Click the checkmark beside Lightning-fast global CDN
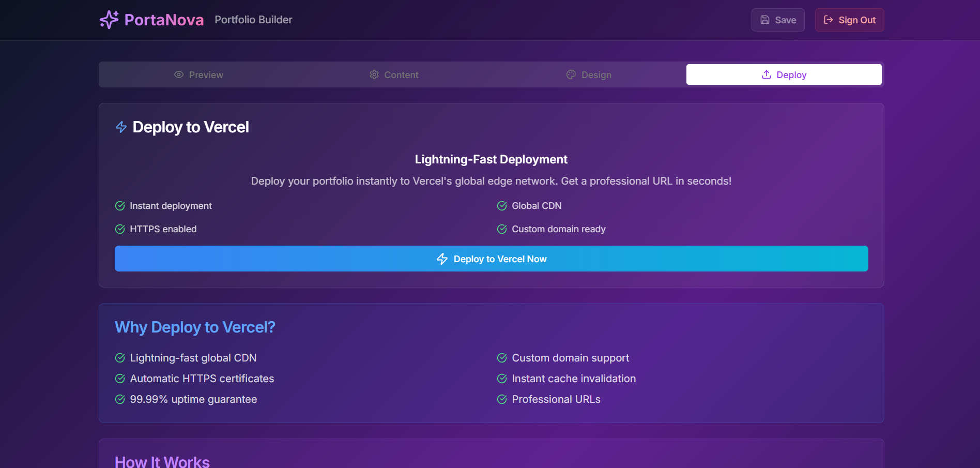The height and width of the screenshot is (468, 980). pos(120,358)
